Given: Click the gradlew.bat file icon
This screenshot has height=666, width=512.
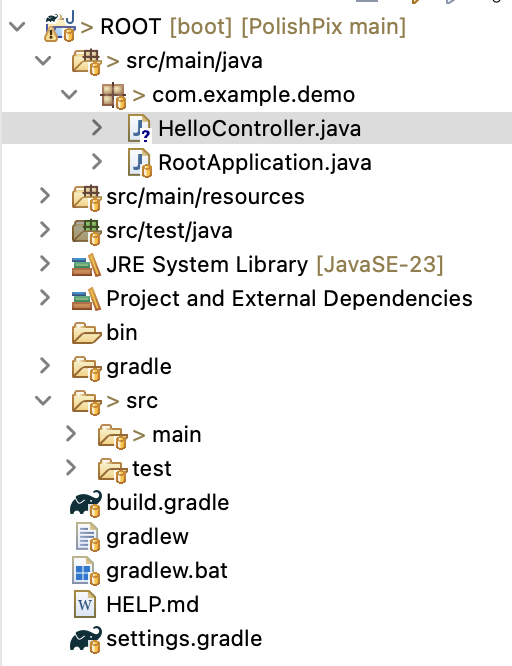Looking at the screenshot, I should [86, 571].
